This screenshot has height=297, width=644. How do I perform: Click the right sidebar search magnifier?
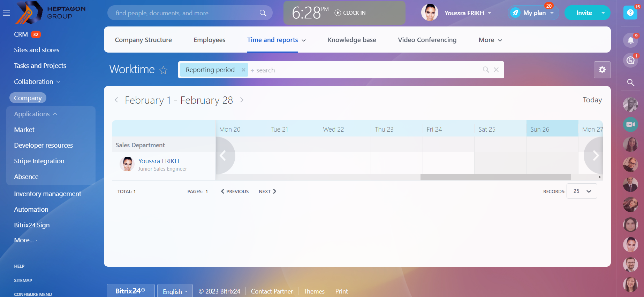tap(630, 83)
